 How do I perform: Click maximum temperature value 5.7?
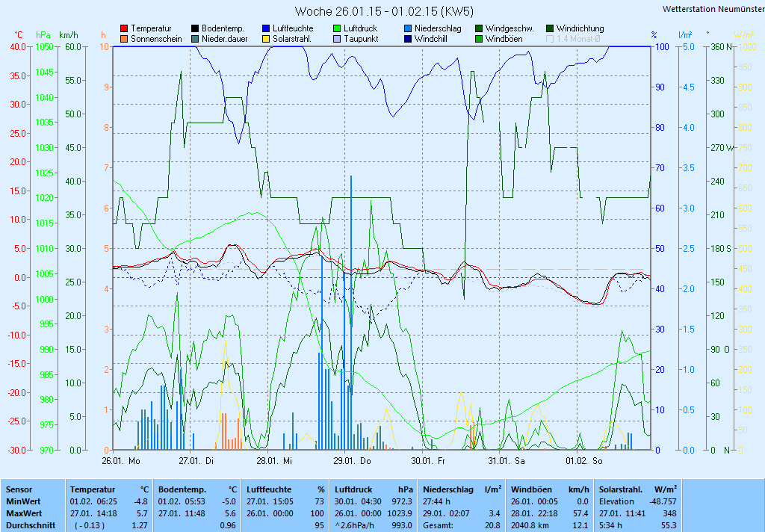click(x=142, y=513)
